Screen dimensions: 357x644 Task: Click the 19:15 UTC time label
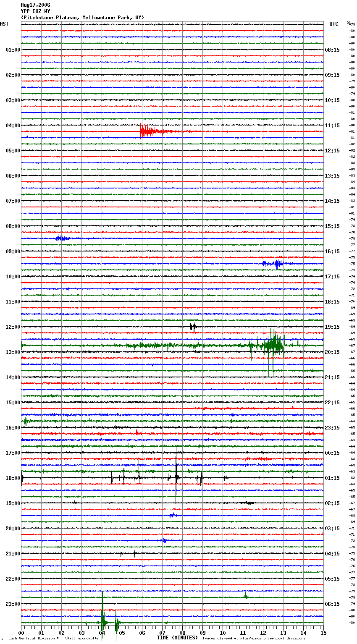[x=332, y=327]
